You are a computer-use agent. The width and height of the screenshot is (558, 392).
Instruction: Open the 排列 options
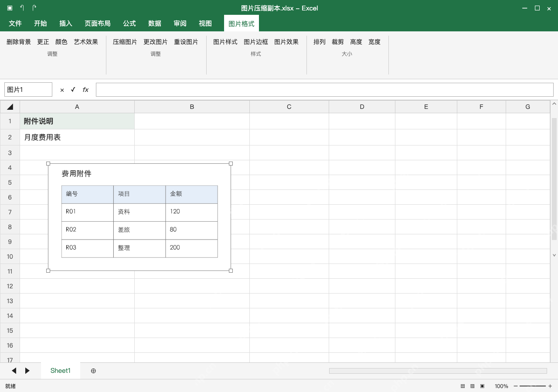click(320, 42)
